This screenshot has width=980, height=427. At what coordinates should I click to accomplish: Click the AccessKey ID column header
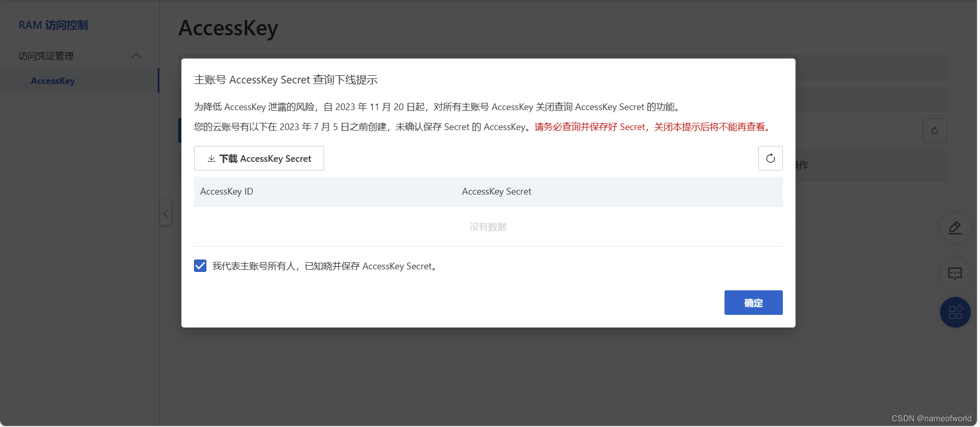coord(227,191)
